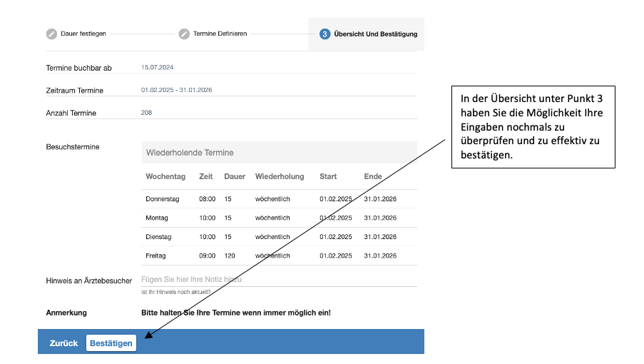Click the Anzahl Termine value 208
The image size is (644, 364).
tap(146, 113)
